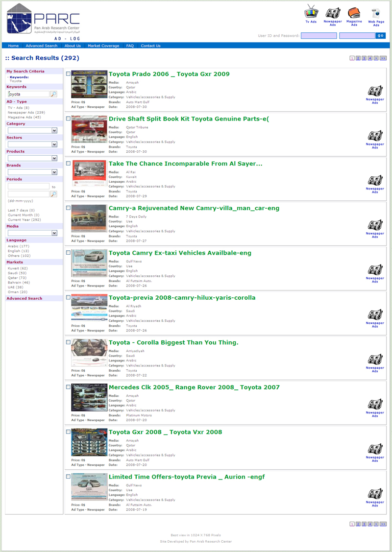The height and width of the screenshot is (552, 392).
Task: Open Advanced Search link at sidebar bottom
Action: (x=24, y=298)
